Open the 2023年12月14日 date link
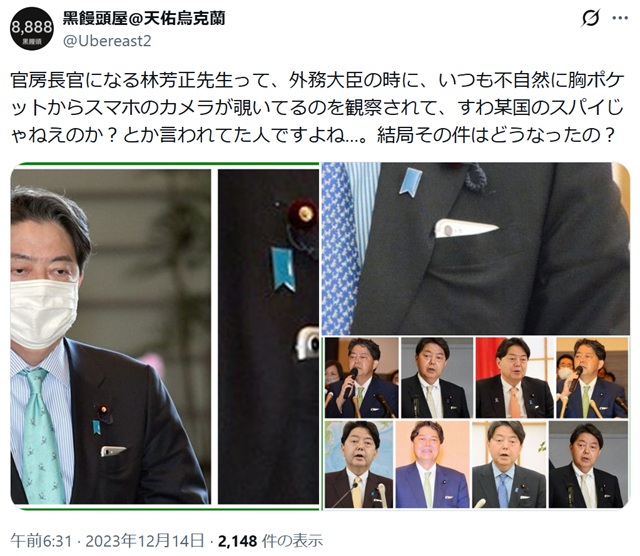 click(x=145, y=541)
